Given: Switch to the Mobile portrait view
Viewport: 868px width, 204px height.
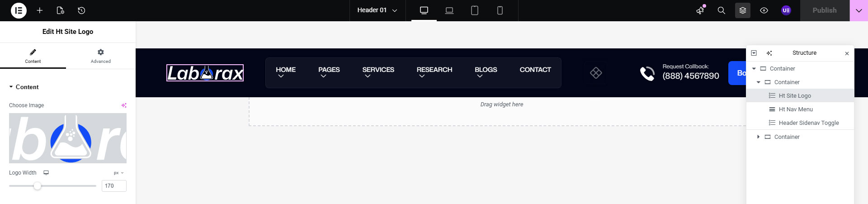Looking at the screenshot, I should pos(500,10).
